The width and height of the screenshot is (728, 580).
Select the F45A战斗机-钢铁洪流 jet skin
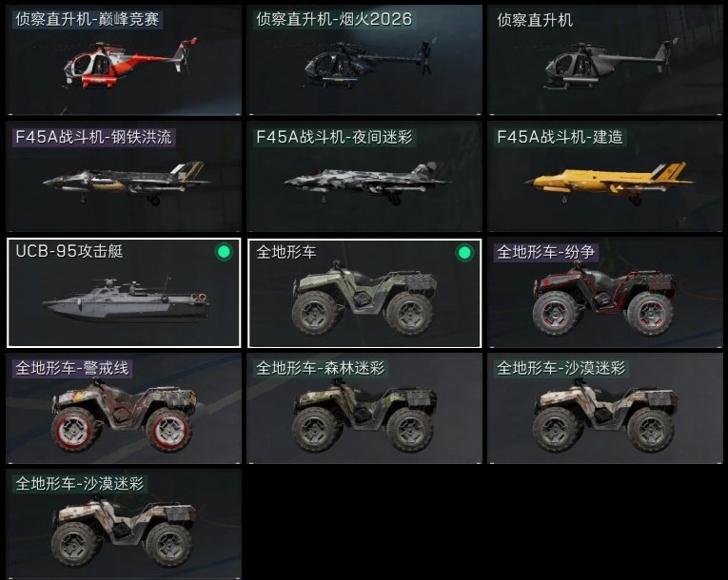(x=124, y=176)
